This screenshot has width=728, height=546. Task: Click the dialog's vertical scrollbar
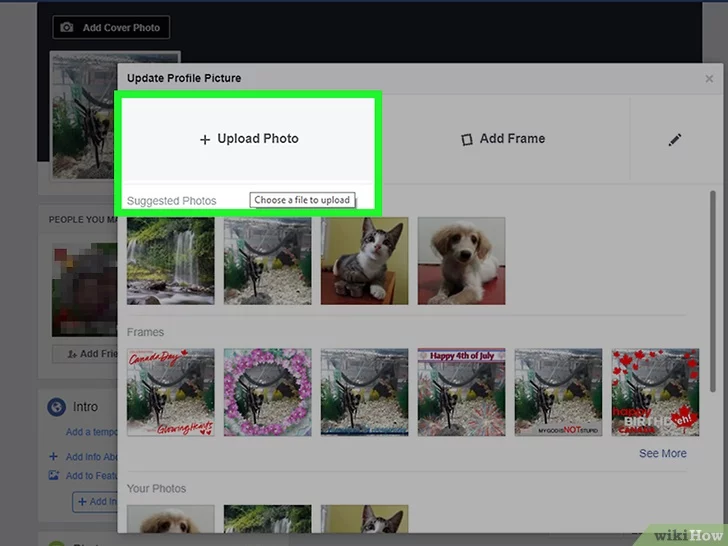[x=713, y=292]
